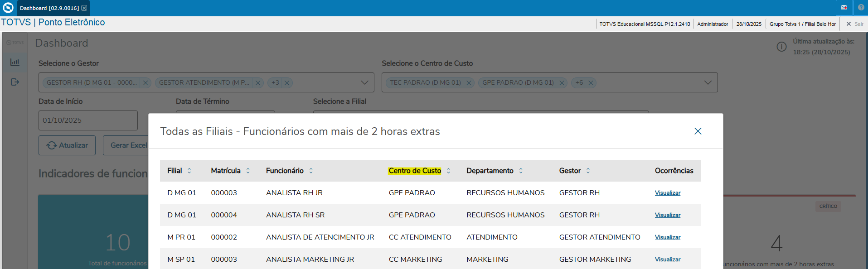Open Visualizar link for ANALISTA RH JR
The height and width of the screenshot is (269, 868).
pos(667,193)
